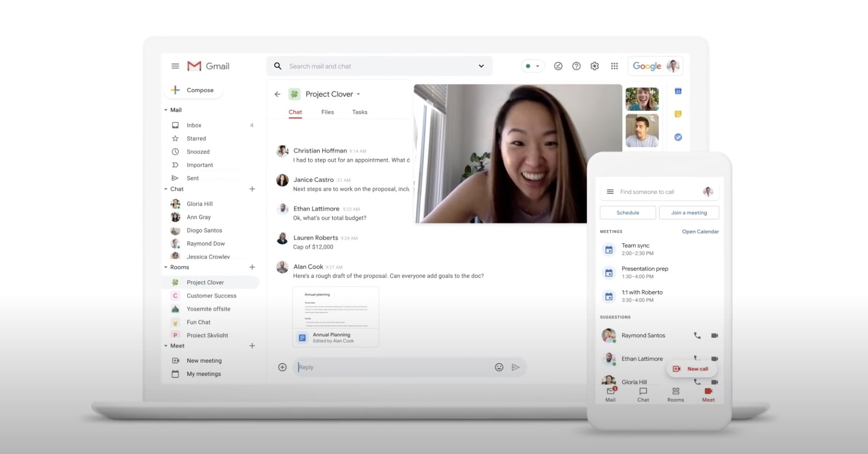
Task: Click the help question mark icon
Action: (x=576, y=66)
